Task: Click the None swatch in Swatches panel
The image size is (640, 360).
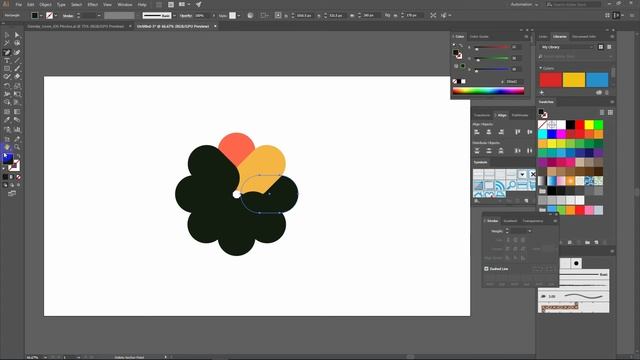Action: tap(542, 124)
